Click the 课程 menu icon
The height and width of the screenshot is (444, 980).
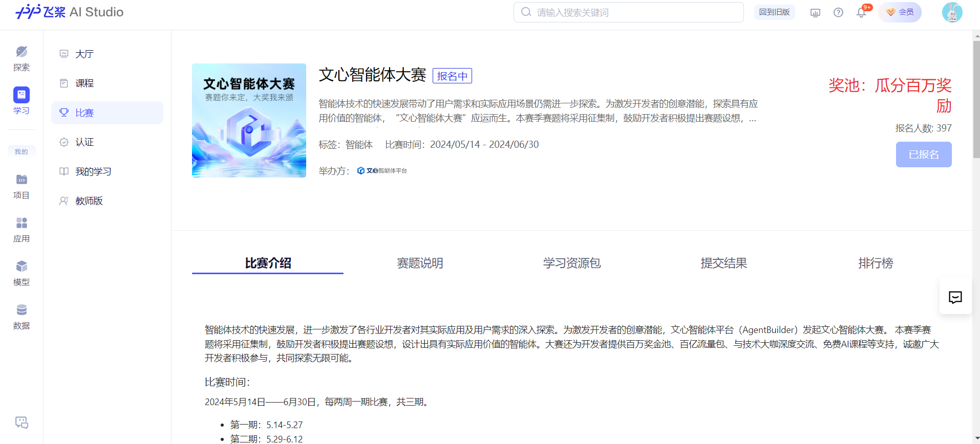point(64,83)
